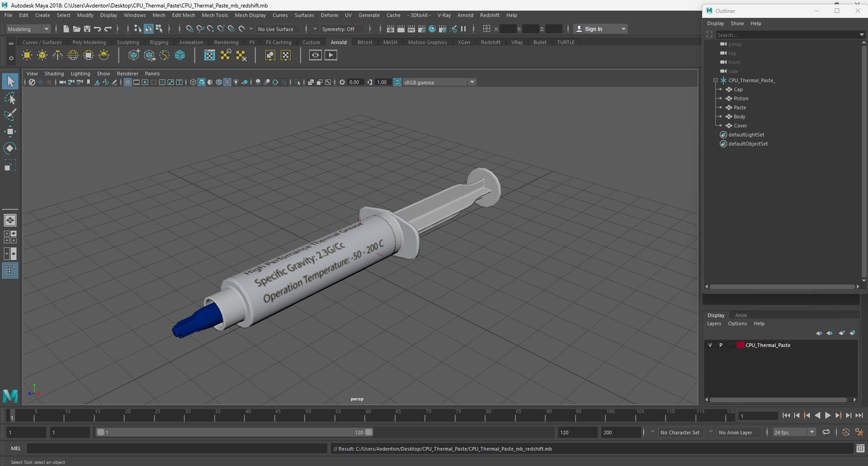Create Arnold Physical Sky from shelf

click(x=104, y=55)
